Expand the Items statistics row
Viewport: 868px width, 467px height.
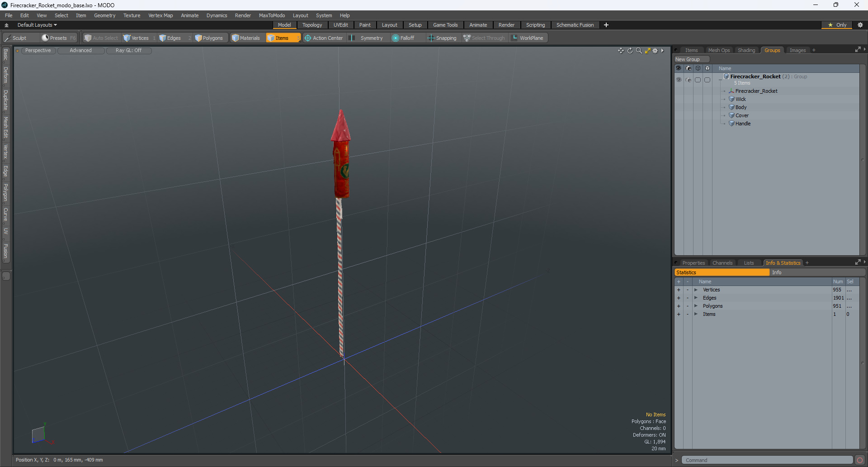(696, 314)
